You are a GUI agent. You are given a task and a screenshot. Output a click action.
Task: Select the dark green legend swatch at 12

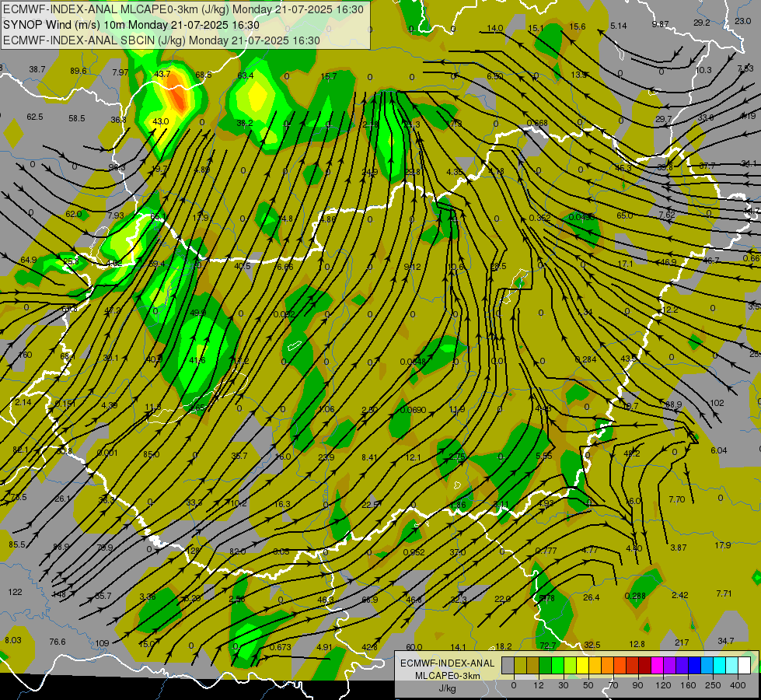pyautogui.click(x=546, y=665)
